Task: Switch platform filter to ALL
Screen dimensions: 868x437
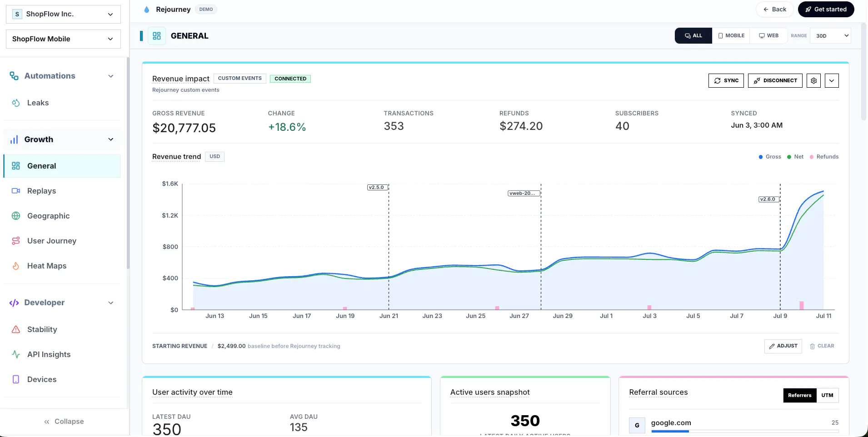Action: [693, 35]
